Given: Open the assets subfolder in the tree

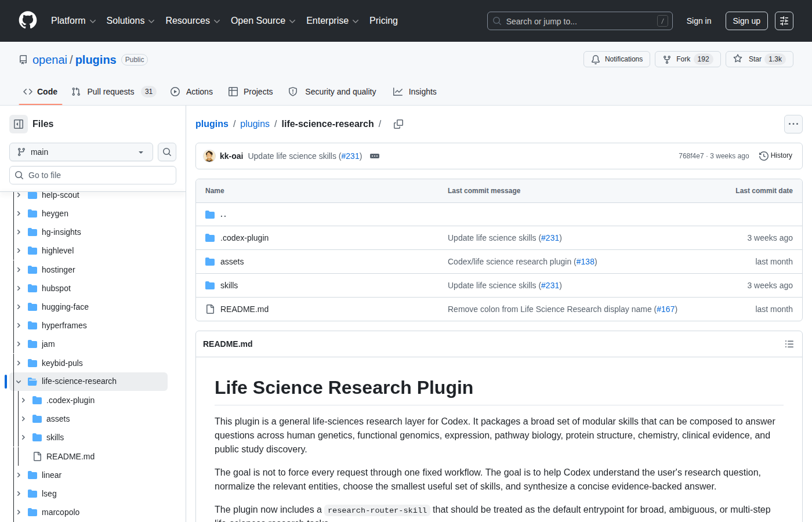Looking at the screenshot, I should click(x=58, y=419).
